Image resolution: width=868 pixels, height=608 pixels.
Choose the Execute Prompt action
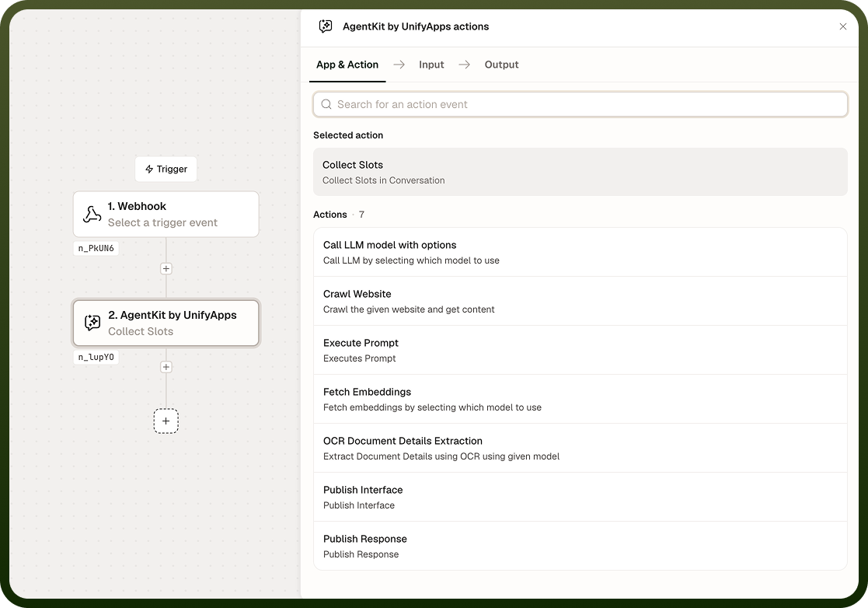click(x=580, y=350)
